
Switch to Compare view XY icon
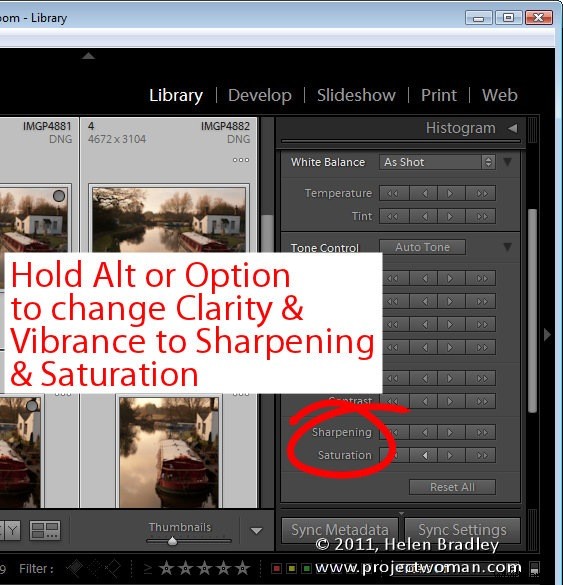coord(10,530)
